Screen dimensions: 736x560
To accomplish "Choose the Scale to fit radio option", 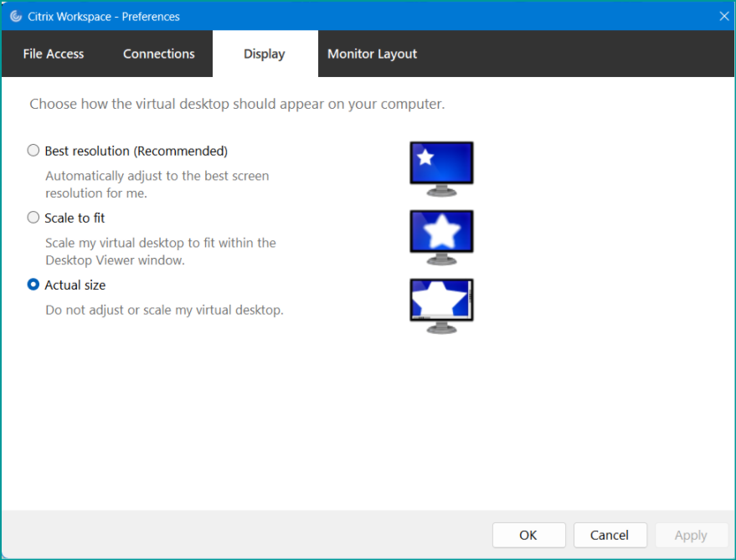I will tap(33, 218).
